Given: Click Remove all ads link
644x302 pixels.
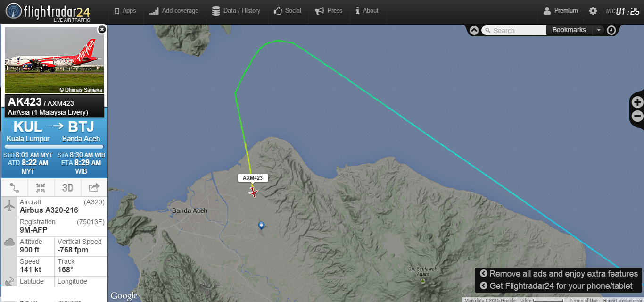Looking at the screenshot, I should point(559,274).
